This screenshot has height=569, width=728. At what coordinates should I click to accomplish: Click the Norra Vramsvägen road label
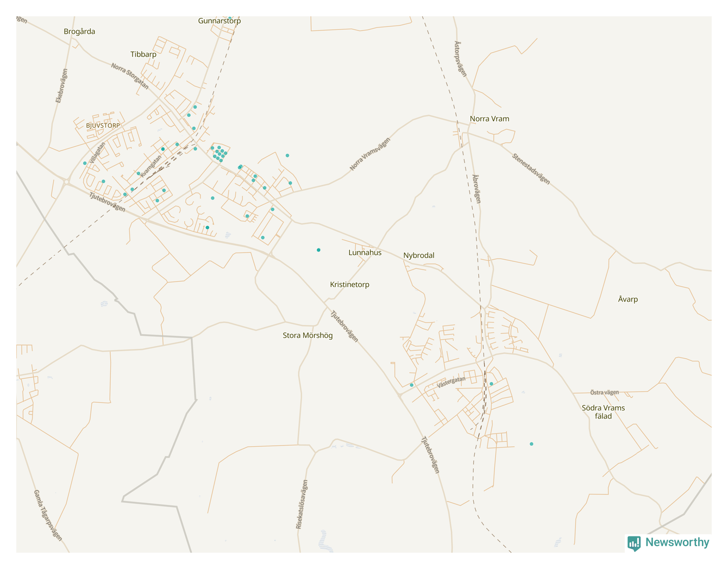click(x=370, y=154)
